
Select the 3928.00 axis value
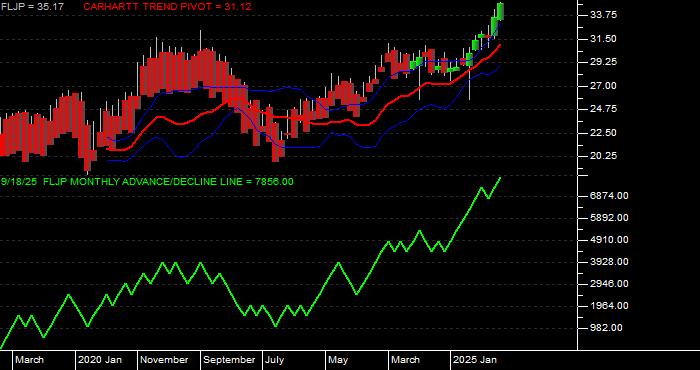(609, 262)
